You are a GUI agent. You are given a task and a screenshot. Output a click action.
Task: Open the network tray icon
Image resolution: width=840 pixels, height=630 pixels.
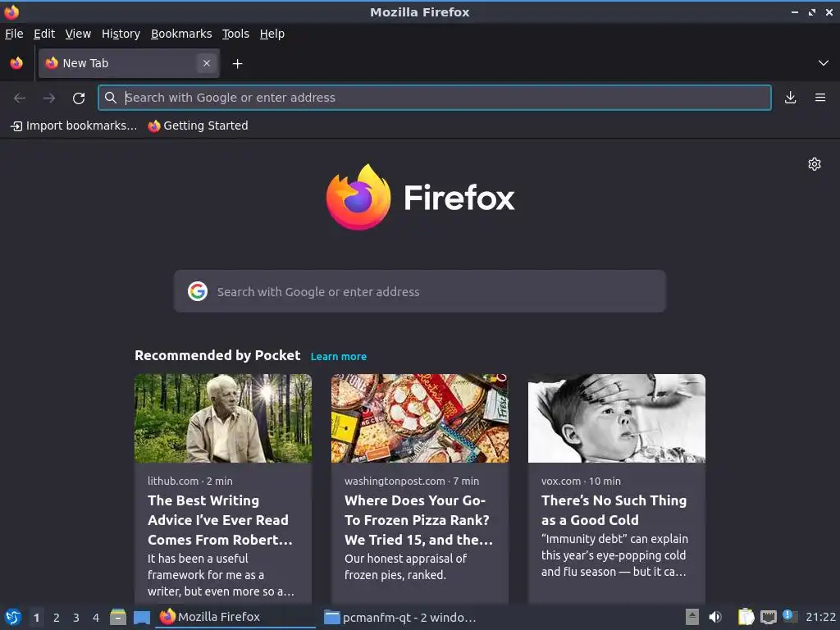point(768,617)
